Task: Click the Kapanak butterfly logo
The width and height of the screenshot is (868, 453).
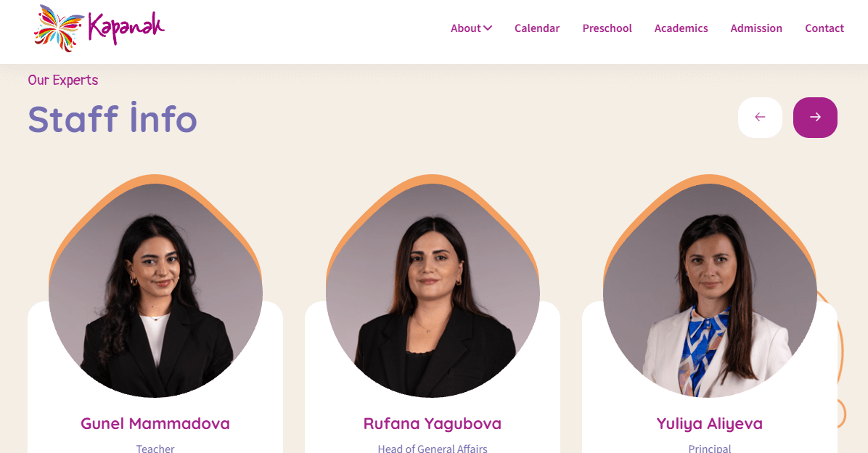Action: tap(60, 28)
